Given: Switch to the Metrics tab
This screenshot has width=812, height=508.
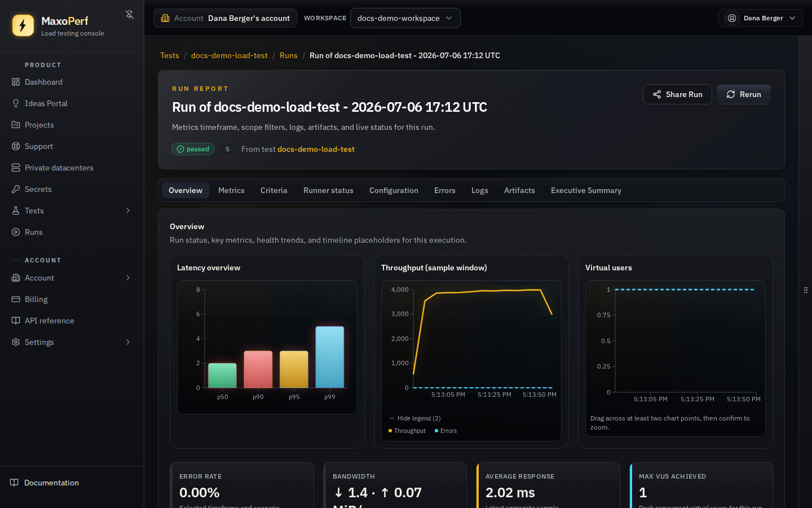Looking at the screenshot, I should coord(231,190).
